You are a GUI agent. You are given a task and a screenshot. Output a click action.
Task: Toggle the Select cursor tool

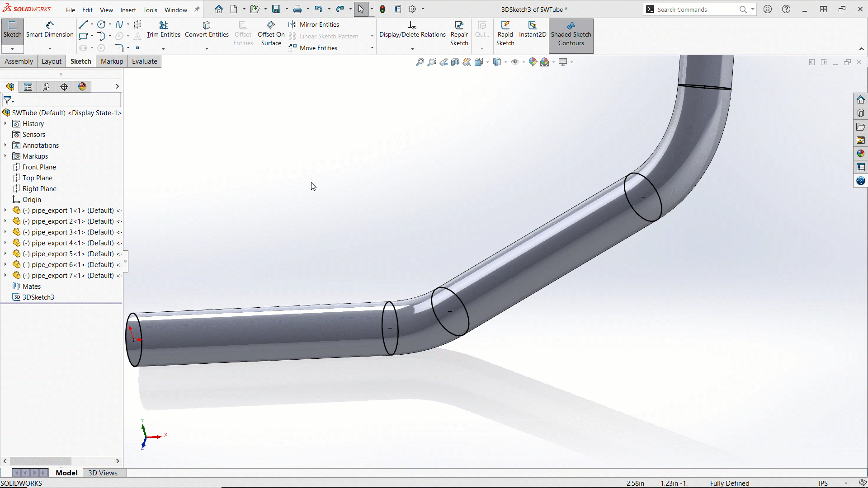(361, 9)
